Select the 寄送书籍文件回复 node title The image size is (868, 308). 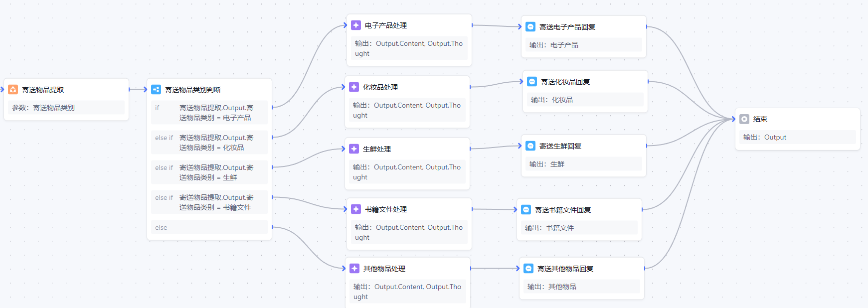click(563, 210)
